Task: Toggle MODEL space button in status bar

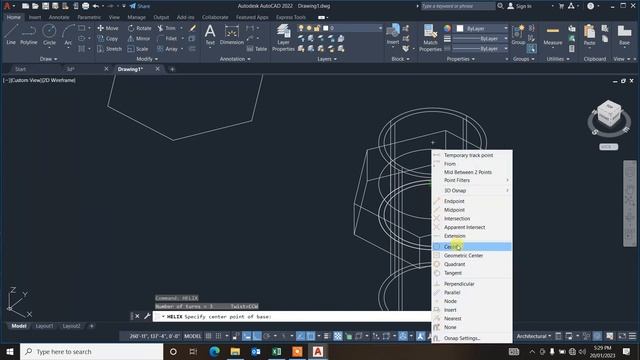Action: click(192, 336)
